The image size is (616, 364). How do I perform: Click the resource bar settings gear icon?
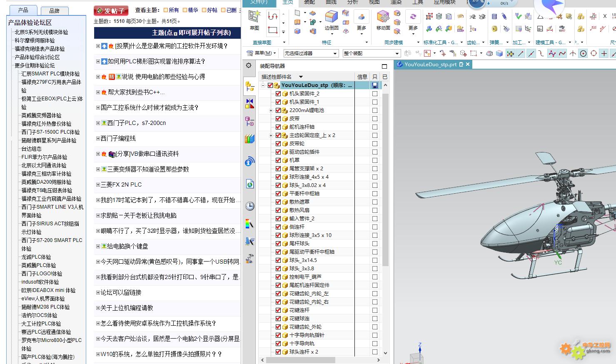[x=249, y=65]
